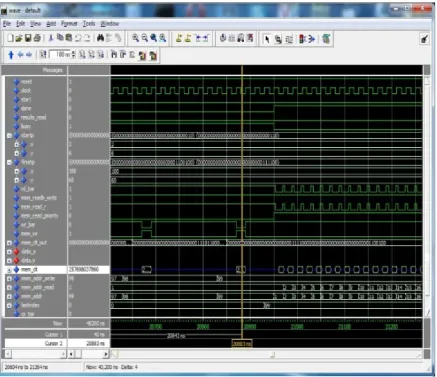Click the Save floppy disk icon
The image size is (437, 377).
click(28, 39)
